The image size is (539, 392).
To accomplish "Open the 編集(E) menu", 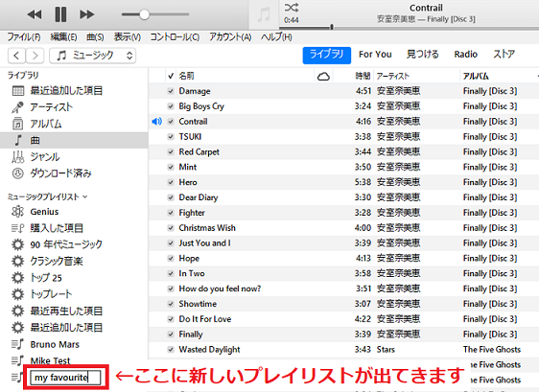I will pyautogui.click(x=63, y=36).
